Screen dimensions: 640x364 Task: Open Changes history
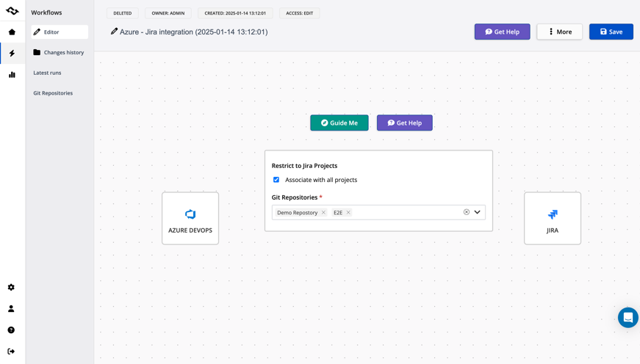tap(60, 52)
